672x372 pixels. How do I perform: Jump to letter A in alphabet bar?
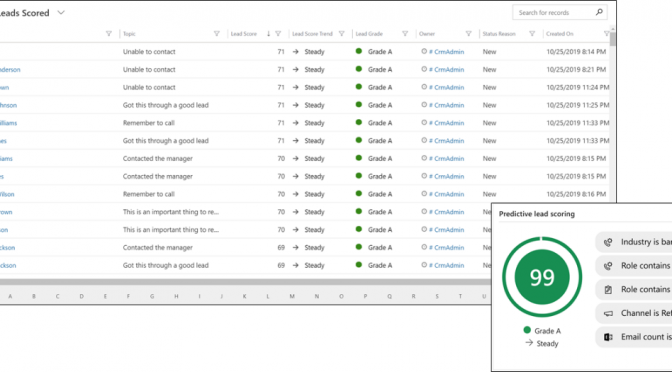(x=10, y=296)
